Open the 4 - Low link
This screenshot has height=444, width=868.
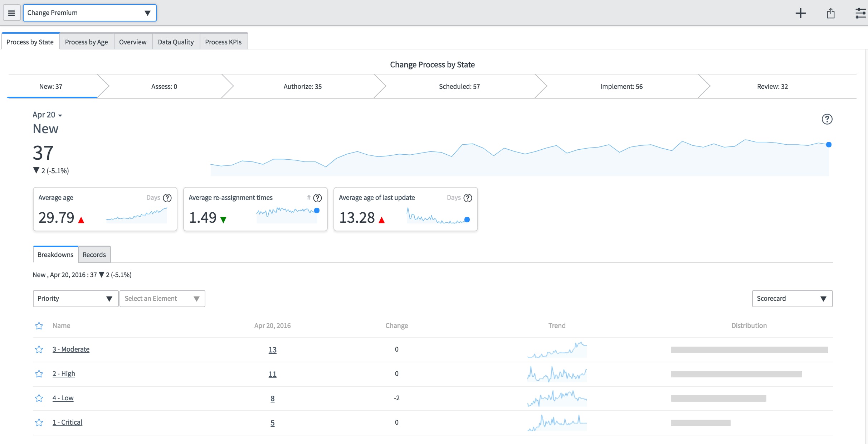[x=63, y=398]
